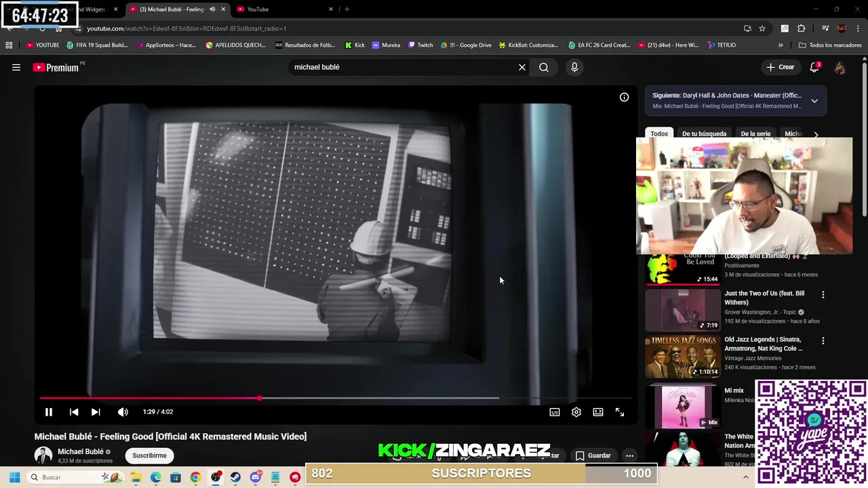Image resolution: width=868 pixels, height=488 pixels.
Task: Skip to the next video in queue
Action: point(96,411)
